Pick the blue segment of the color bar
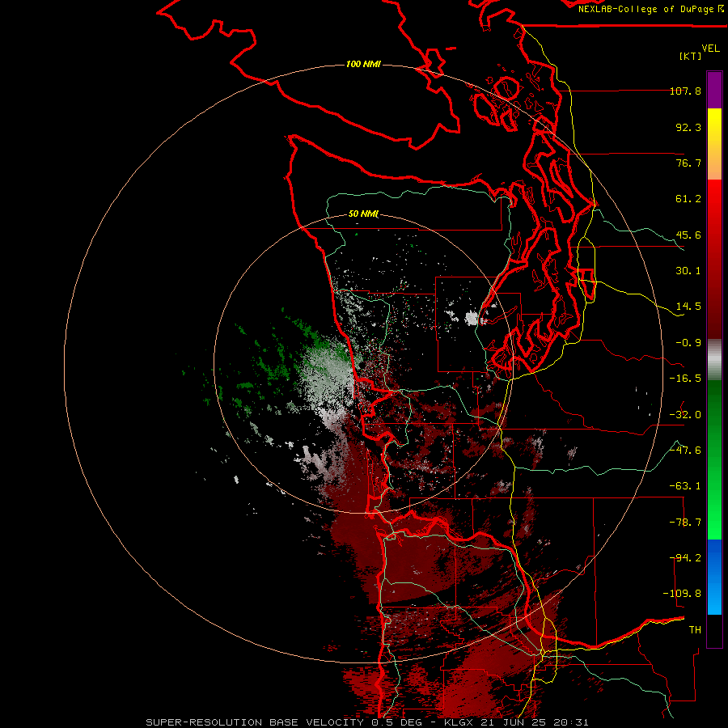The width and height of the screenshot is (728, 728). tap(714, 577)
